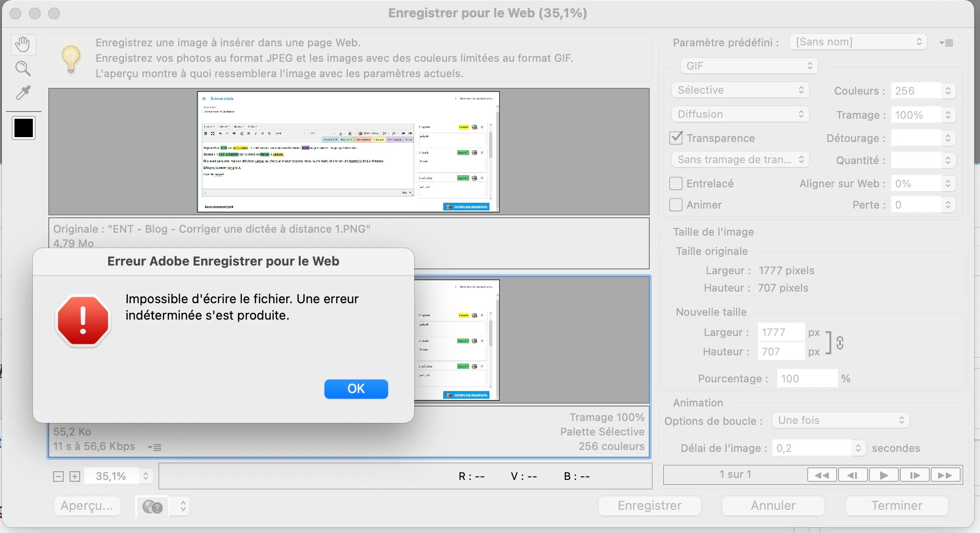Click the zoom in plus icon

coord(75,477)
